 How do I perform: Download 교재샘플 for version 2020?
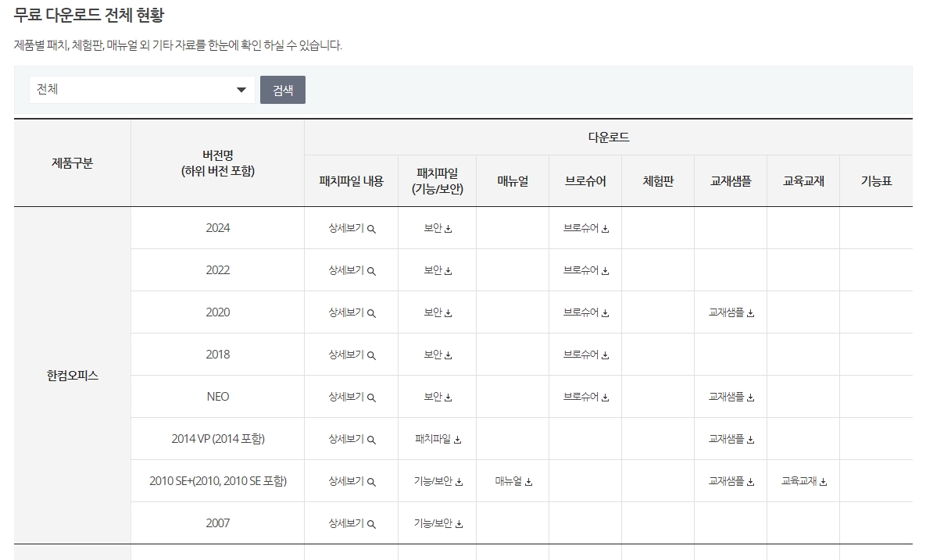point(731,312)
